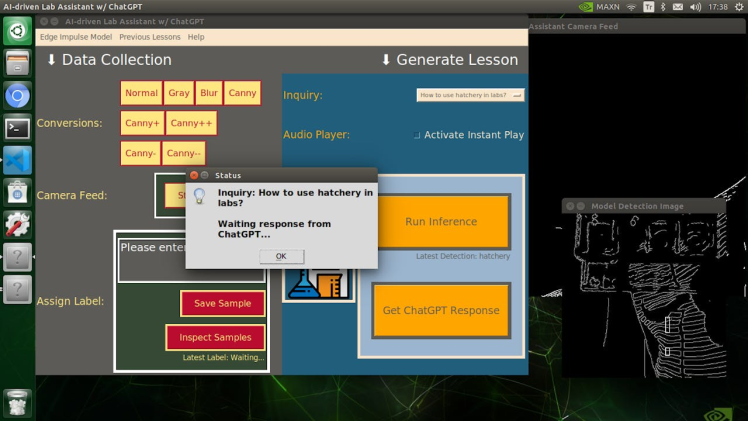
Task: Click OK in the Status dialog
Action: [x=281, y=256]
